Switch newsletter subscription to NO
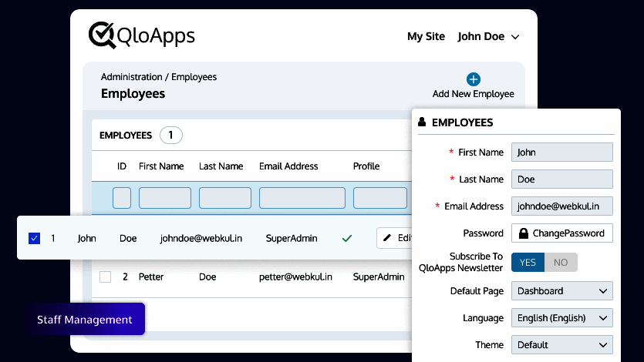 pos(561,263)
